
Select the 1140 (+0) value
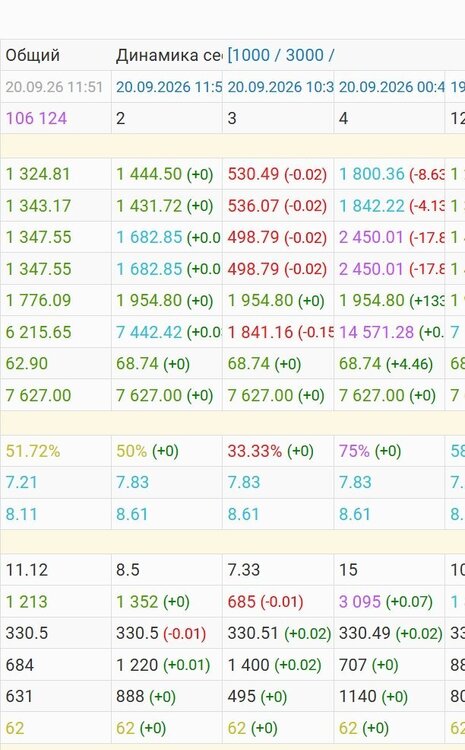tap(373, 696)
